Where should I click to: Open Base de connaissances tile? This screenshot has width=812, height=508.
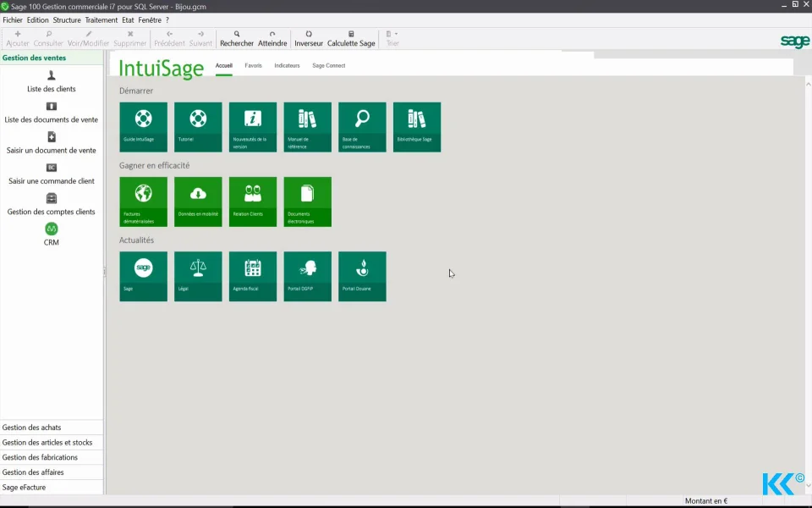[x=362, y=127]
